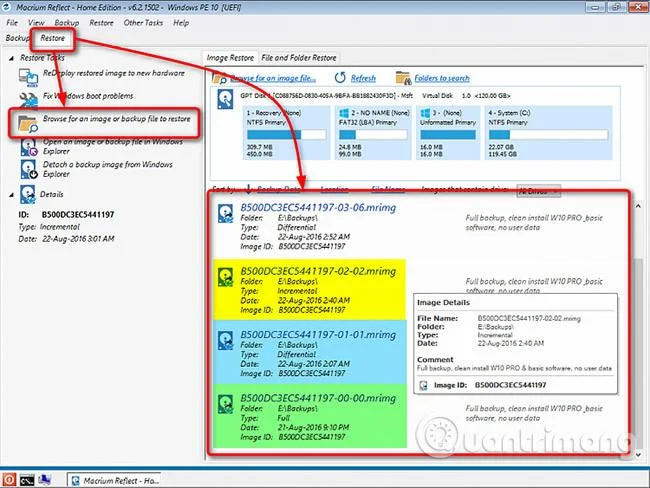This screenshot has width=650, height=488.
Task: Click the comment text beside the 03-06 image
Action: tap(534, 223)
